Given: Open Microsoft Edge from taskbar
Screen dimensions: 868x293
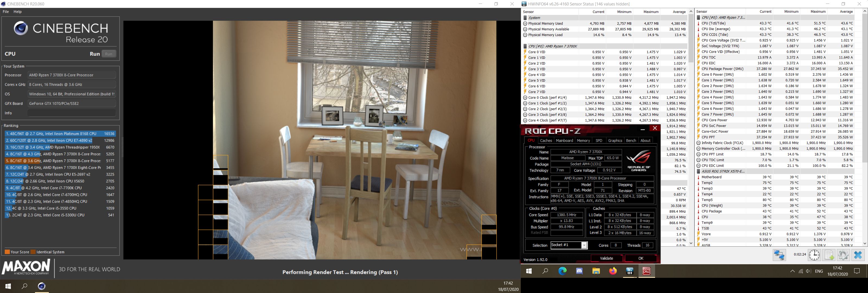Looking at the screenshot, I should [562, 271].
